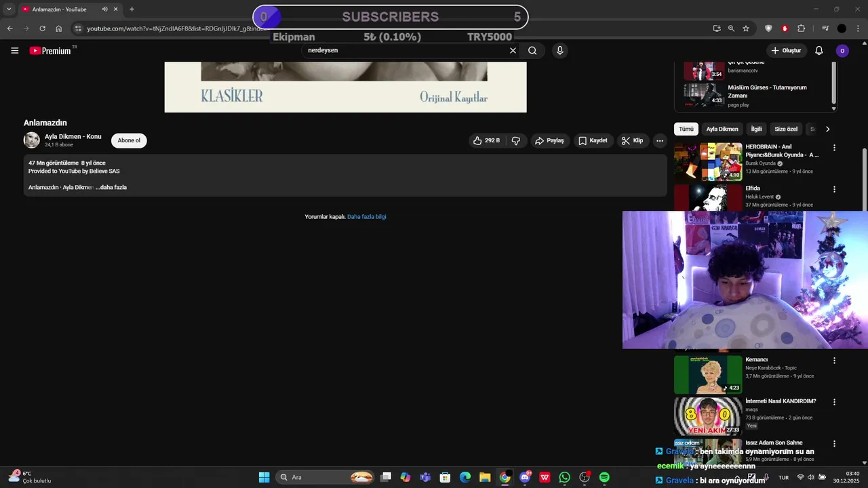Open options menu for the Kemancı video
868x488 pixels.
coord(834,361)
